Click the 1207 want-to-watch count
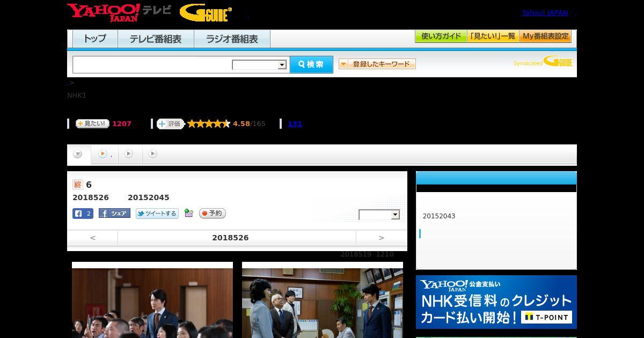The width and height of the screenshot is (644, 338). coord(122,124)
